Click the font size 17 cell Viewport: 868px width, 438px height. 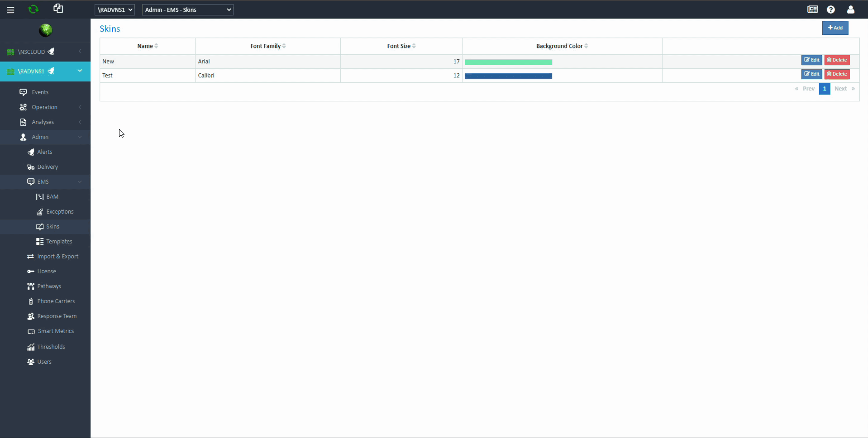401,62
